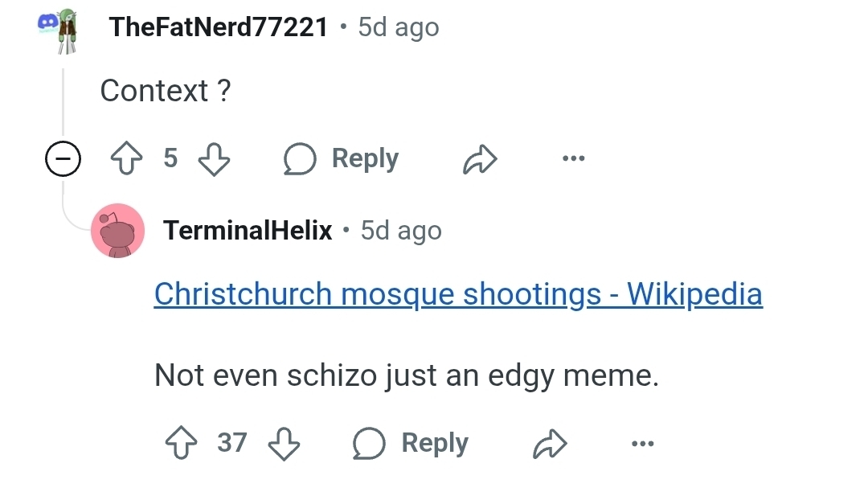Click speech bubble icon under 'Context ?' comment
The height and width of the screenshot is (496, 868).
(x=300, y=159)
